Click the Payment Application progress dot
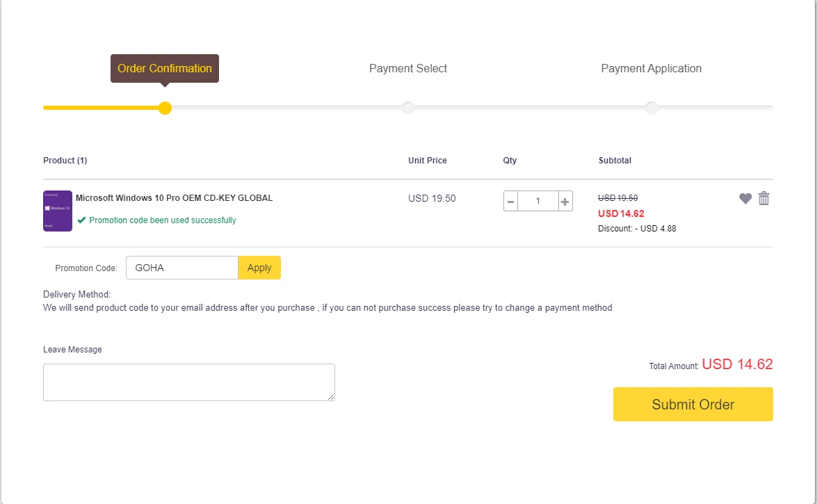Screen dimensions: 817x504 tap(652, 108)
